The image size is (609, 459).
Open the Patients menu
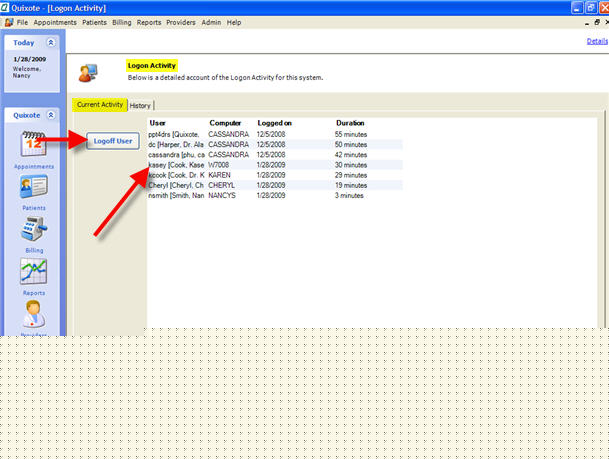pos(94,23)
